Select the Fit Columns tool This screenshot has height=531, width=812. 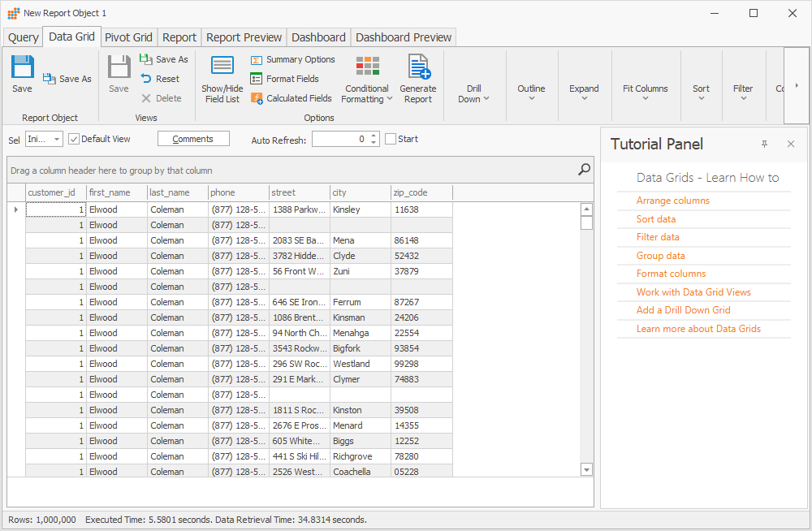(645, 88)
